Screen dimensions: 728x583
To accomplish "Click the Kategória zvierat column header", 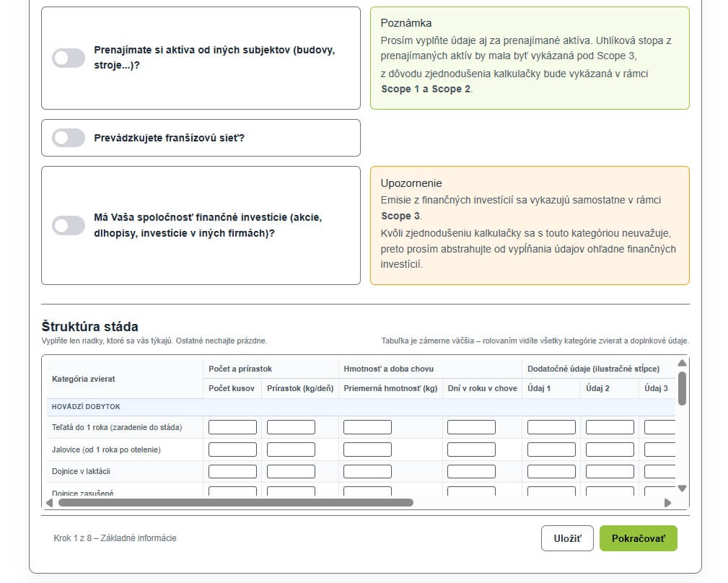I will click(84, 379).
